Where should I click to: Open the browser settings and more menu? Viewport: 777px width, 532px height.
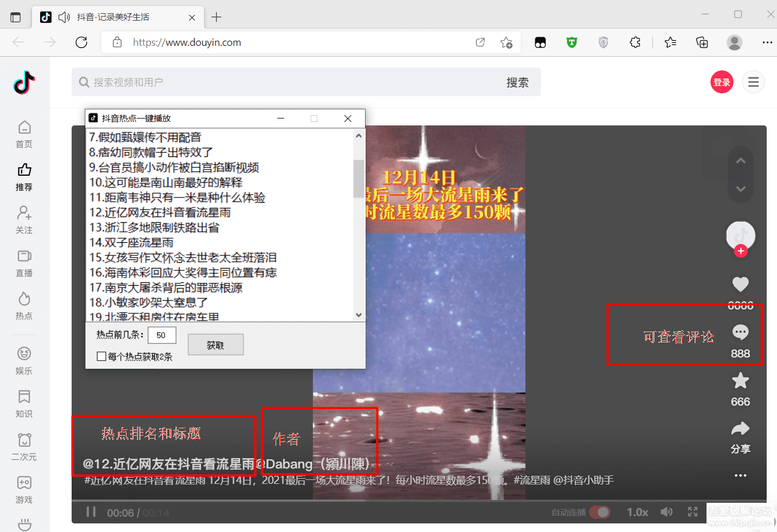[x=767, y=42]
